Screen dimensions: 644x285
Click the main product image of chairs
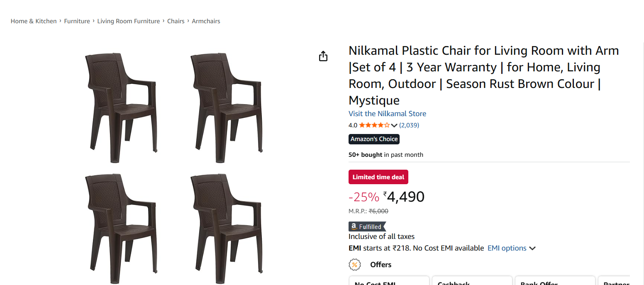click(x=173, y=166)
